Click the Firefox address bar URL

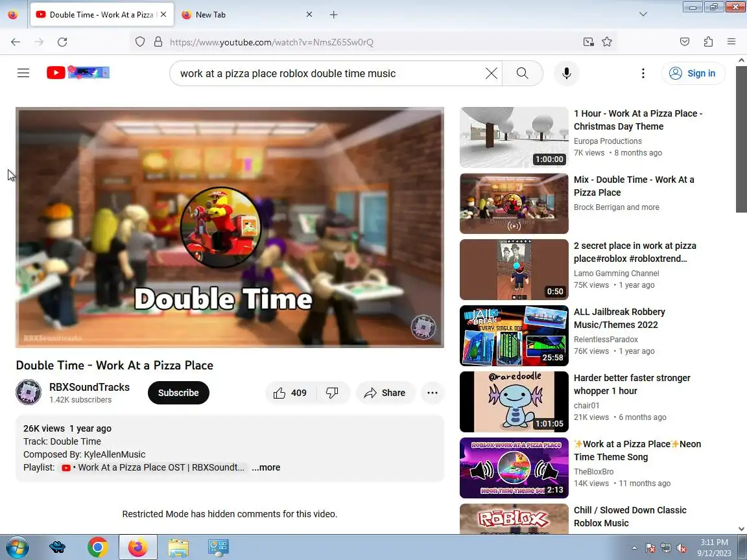[272, 42]
